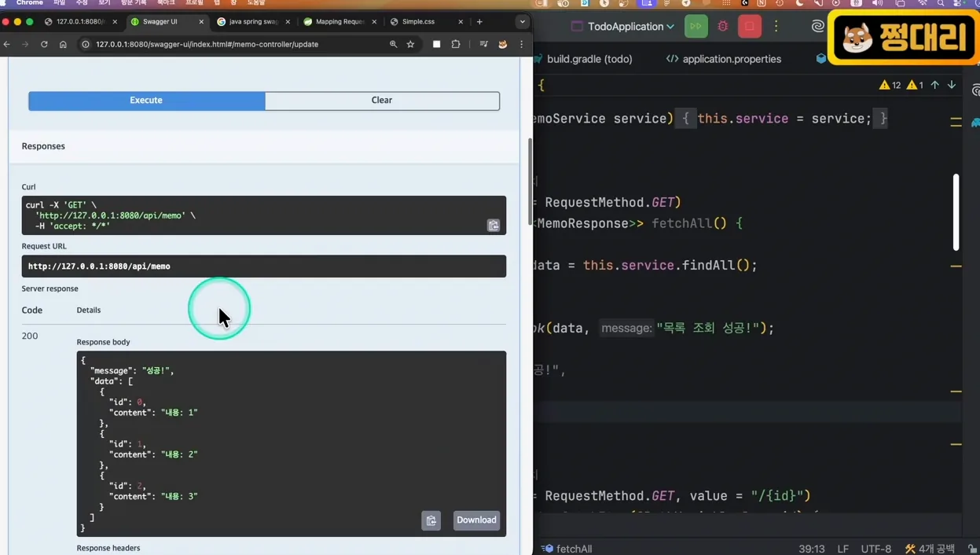The width and height of the screenshot is (980, 555).
Task: Open the Chrome three-dot menu
Action: pos(521,44)
